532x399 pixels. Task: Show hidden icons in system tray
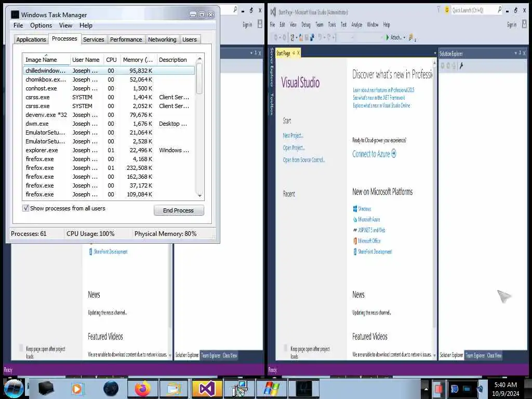(x=426, y=389)
